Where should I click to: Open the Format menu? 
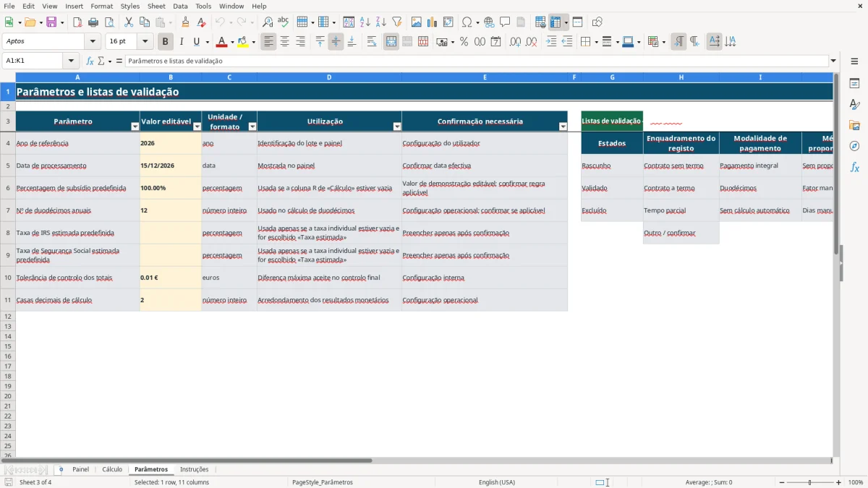click(101, 6)
